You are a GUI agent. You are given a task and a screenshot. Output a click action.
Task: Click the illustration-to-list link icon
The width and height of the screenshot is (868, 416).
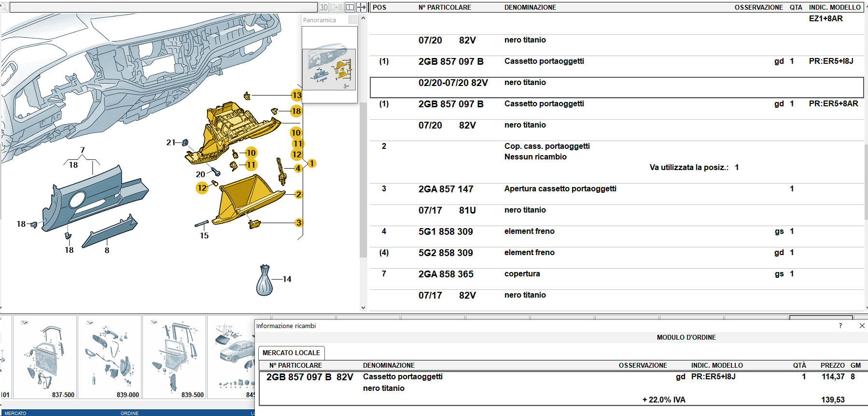pyautogui.click(x=337, y=7)
